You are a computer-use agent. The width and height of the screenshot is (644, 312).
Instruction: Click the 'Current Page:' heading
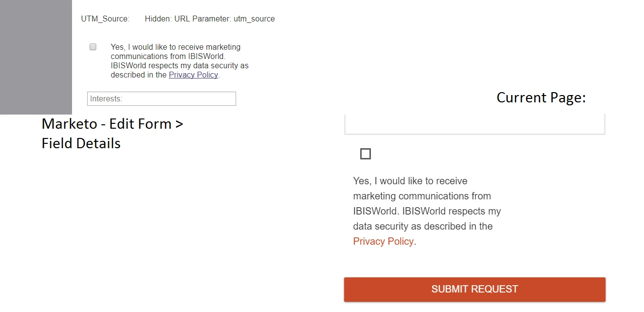(x=541, y=97)
